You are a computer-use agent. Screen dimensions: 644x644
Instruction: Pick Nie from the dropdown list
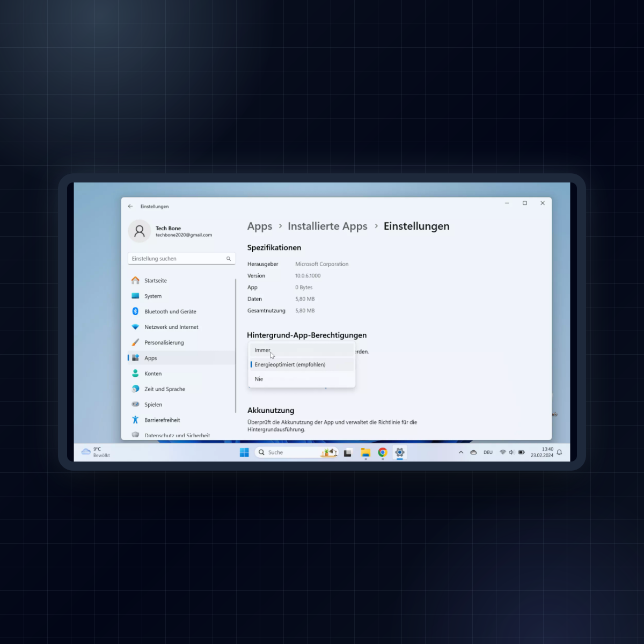pos(302,379)
